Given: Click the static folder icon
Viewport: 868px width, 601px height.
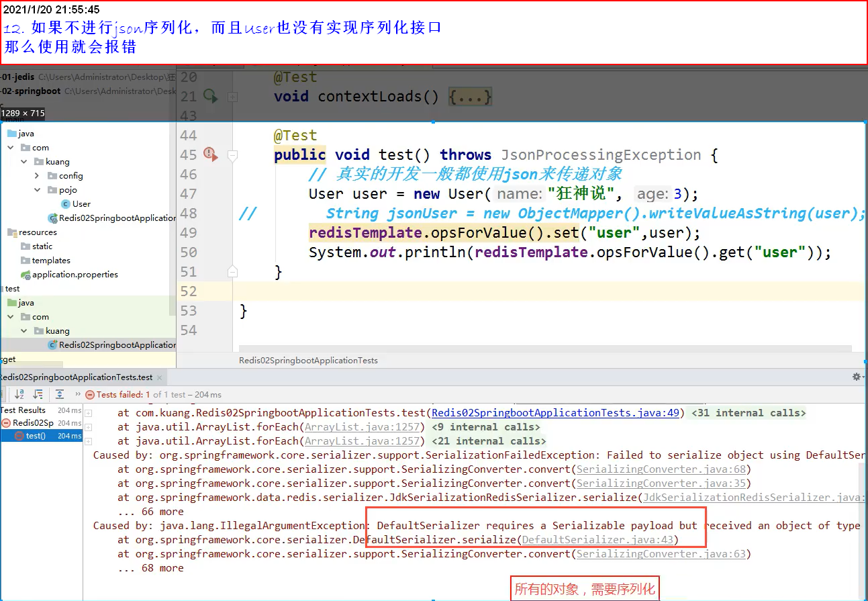Looking at the screenshot, I should pyautogui.click(x=26, y=246).
